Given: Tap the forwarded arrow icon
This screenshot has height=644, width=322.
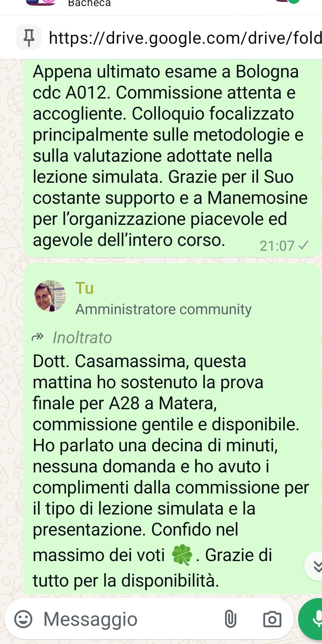Looking at the screenshot, I should (38, 337).
